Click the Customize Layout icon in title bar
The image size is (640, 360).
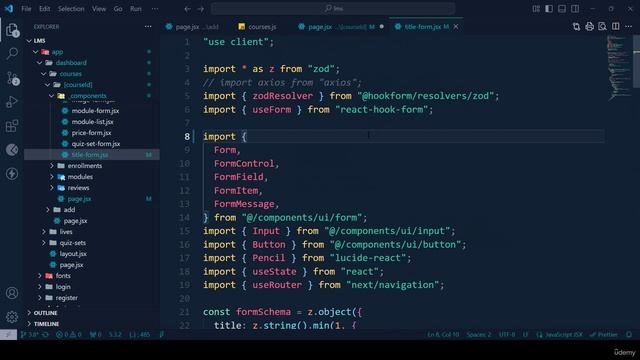[536, 9]
